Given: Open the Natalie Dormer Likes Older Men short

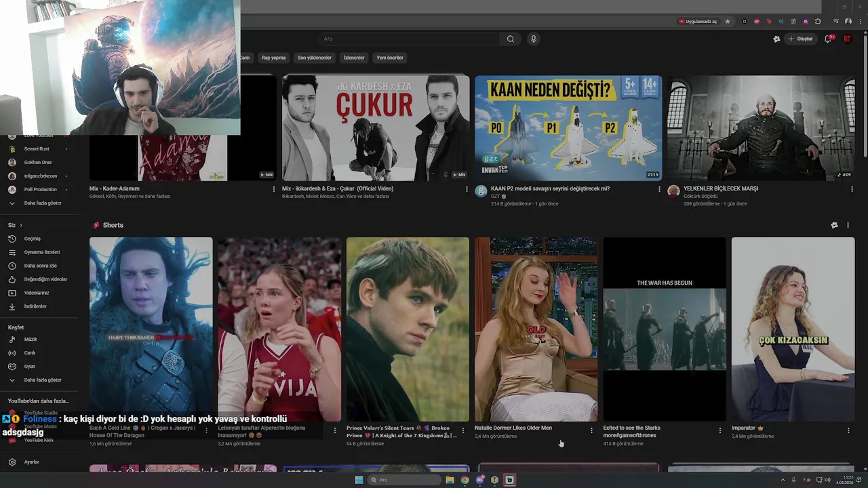Looking at the screenshot, I should (x=536, y=329).
